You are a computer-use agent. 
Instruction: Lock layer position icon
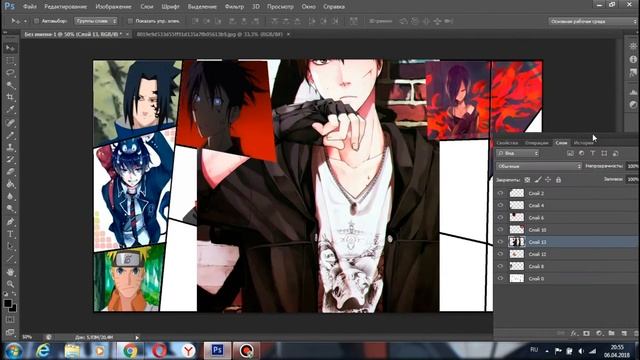pos(548,180)
